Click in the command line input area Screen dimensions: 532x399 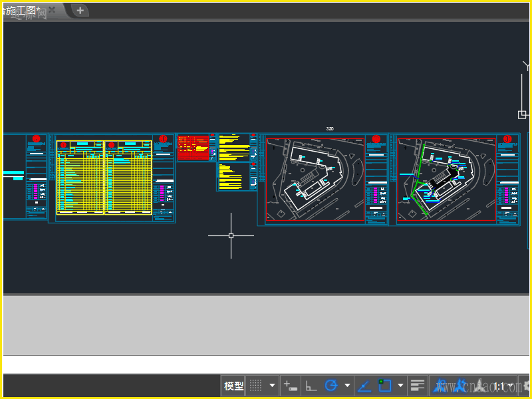coord(266,364)
